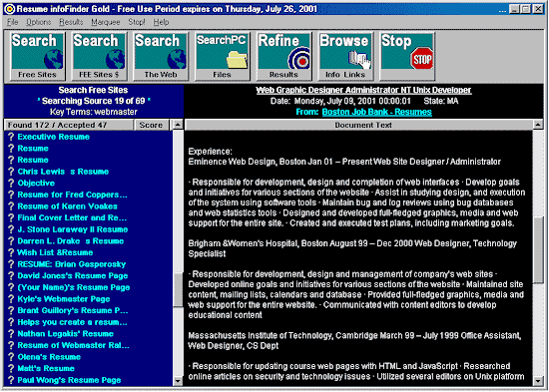
Task: Click results list scroll down arrow
Action: point(179,381)
